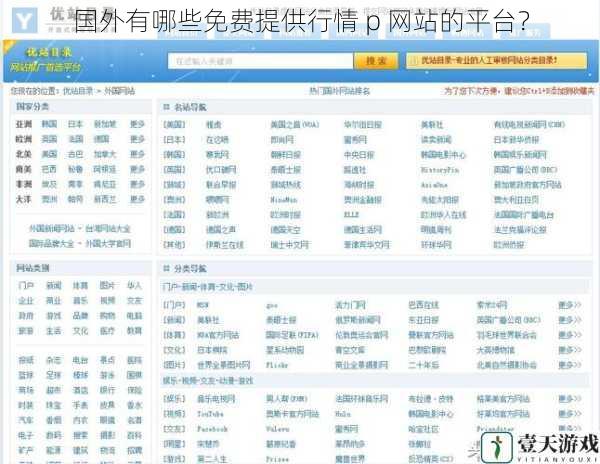Select 品牌 in 网站类别 sidebar
This screenshot has width=600, height=464.
[80, 316]
